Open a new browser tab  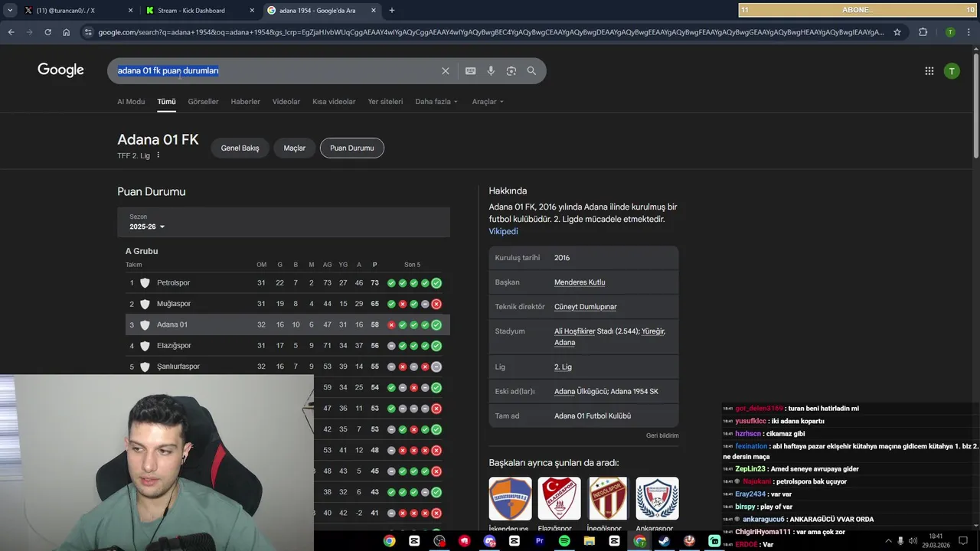[x=392, y=10]
